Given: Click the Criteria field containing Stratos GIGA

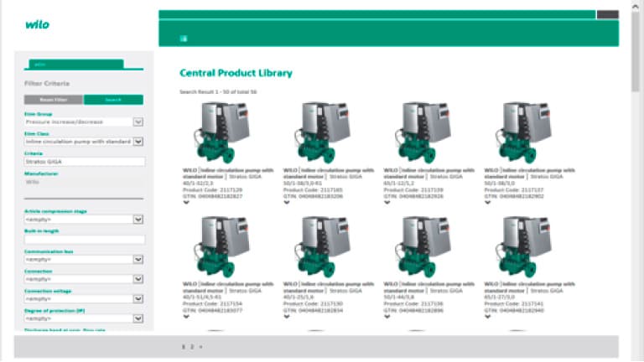Looking at the screenshot, I should pos(84,162).
